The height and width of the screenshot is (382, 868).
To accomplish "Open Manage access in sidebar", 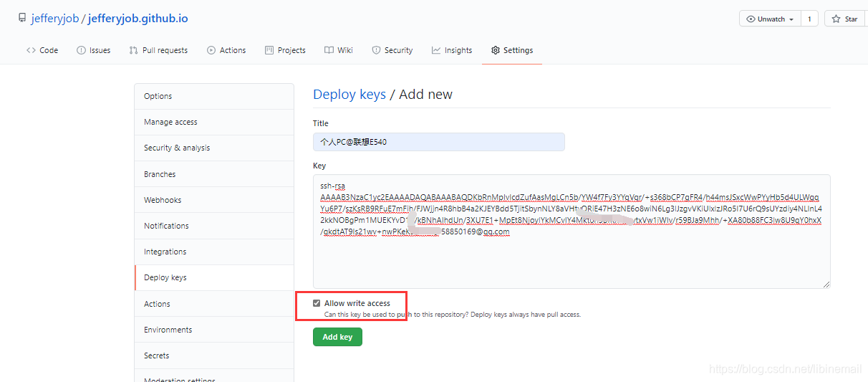I will point(214,122).
